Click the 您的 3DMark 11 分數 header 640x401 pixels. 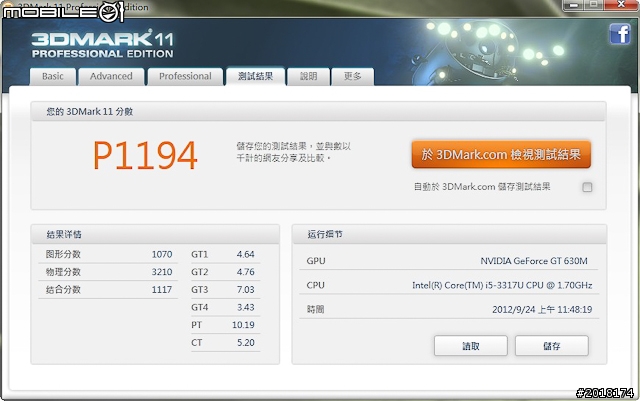(318, 111)
